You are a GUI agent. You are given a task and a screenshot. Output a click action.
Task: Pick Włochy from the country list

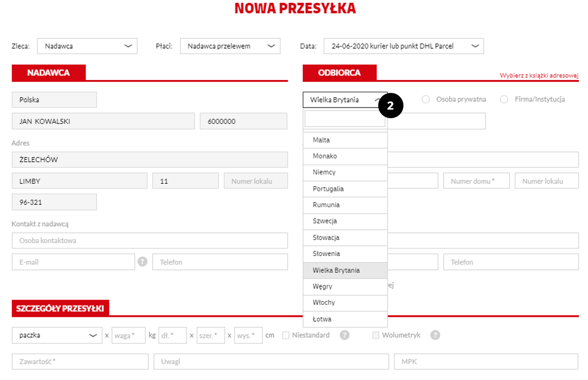click(x=345, y=303)
